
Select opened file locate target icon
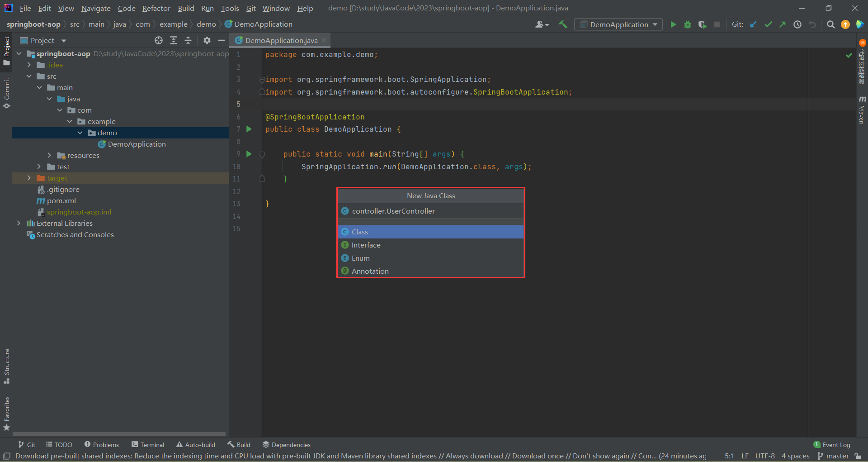159,40
